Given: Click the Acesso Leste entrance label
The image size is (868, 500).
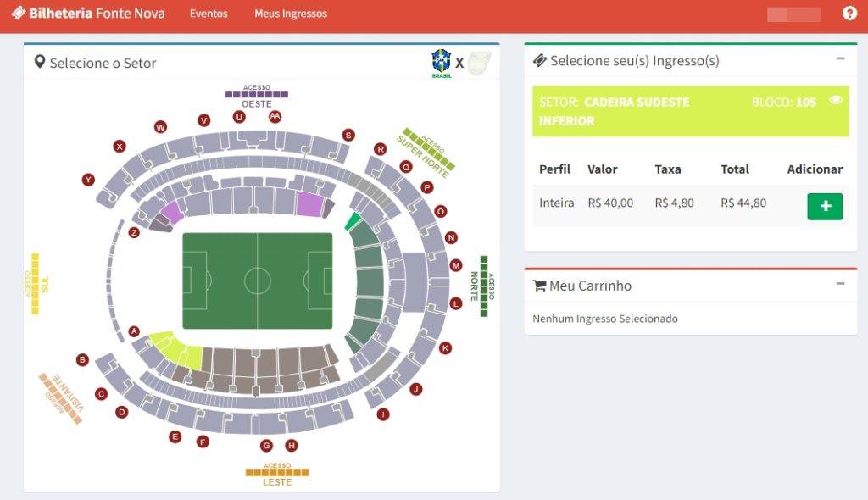Looking at the screenshot, I should pos(277,475).
